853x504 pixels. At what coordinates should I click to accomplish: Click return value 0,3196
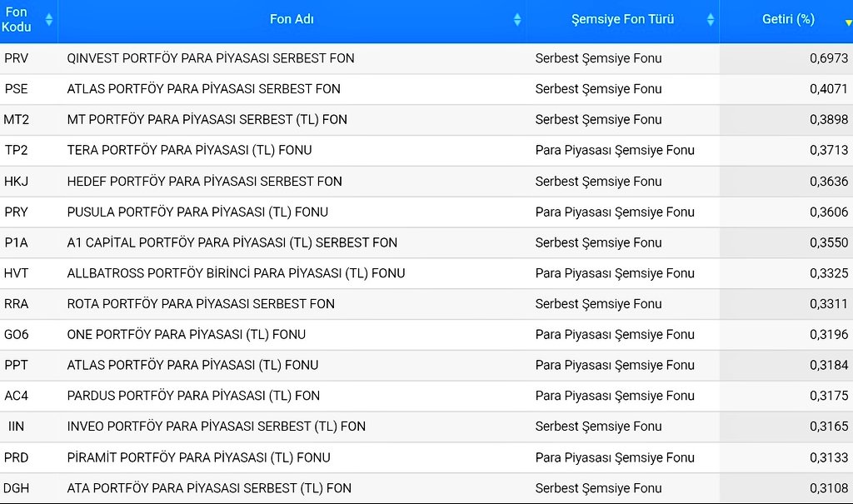[x=829, y=334]
